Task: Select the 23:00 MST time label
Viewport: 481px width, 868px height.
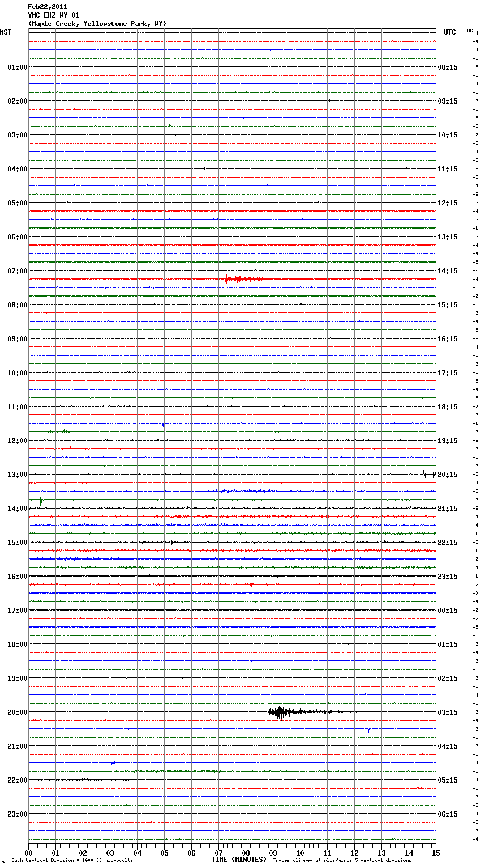Action: [18, 814]
